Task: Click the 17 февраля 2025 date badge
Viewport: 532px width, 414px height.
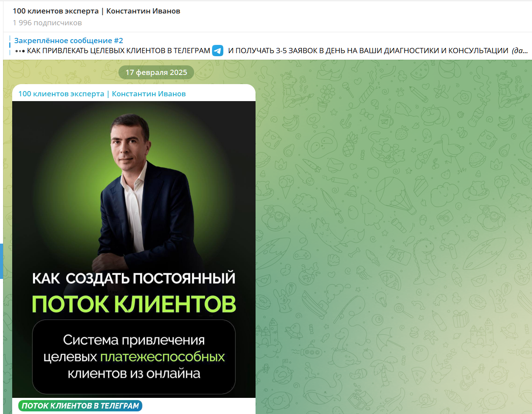Action: pyautogui.click(x=156, y=72)
